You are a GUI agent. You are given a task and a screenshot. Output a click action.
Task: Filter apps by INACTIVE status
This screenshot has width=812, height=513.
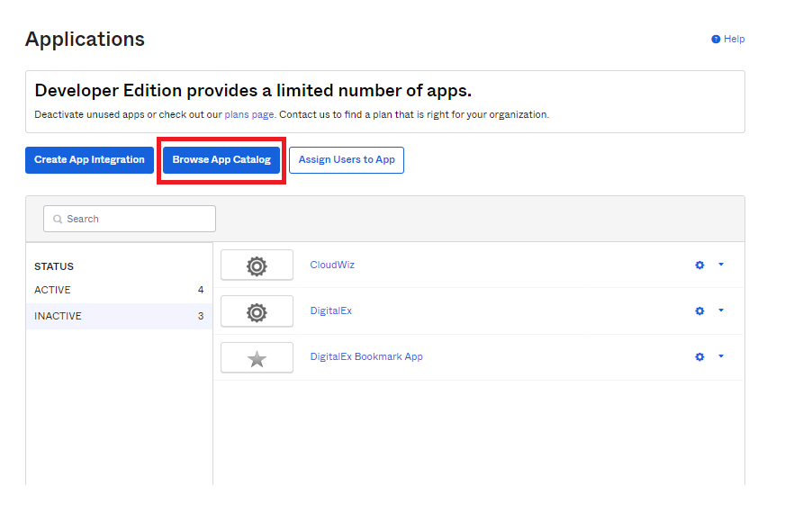[x=58, y=316]
